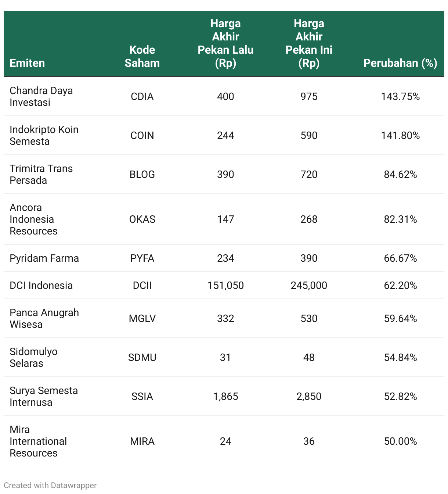
Task: Click the Pyridam Farma emiten name
Action: (44, 258)
